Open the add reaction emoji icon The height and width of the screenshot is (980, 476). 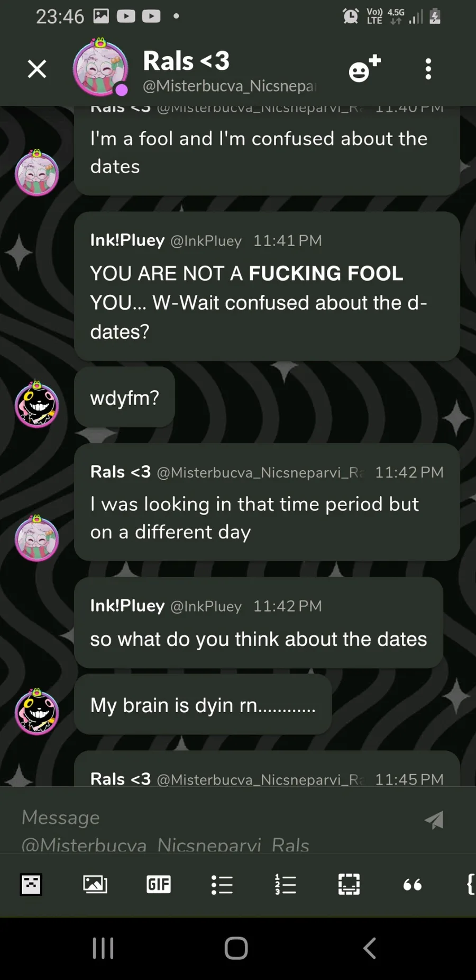(x=365, y=69)
